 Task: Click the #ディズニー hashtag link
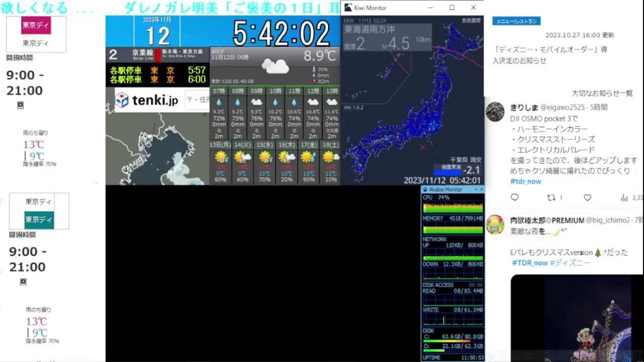coord(570,263)
